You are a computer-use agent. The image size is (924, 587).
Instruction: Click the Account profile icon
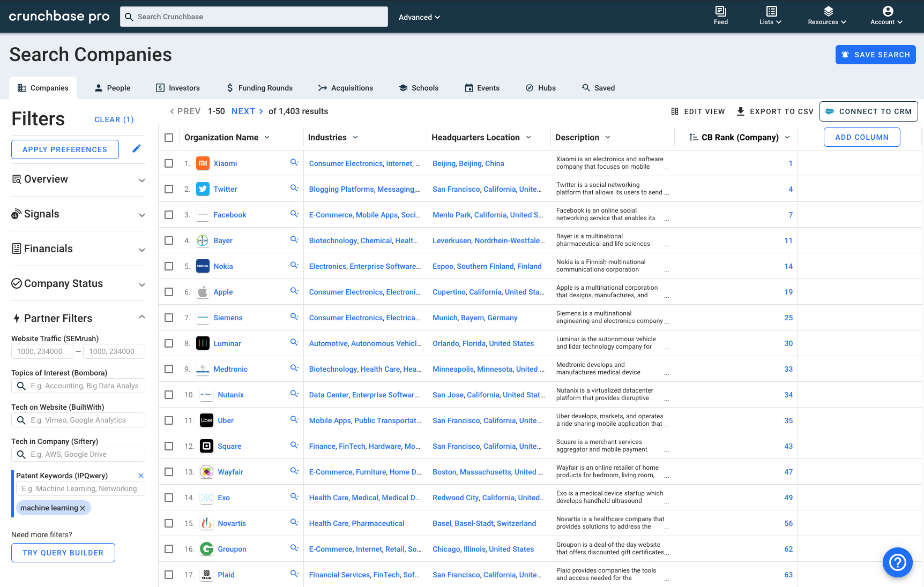[888, 11]
